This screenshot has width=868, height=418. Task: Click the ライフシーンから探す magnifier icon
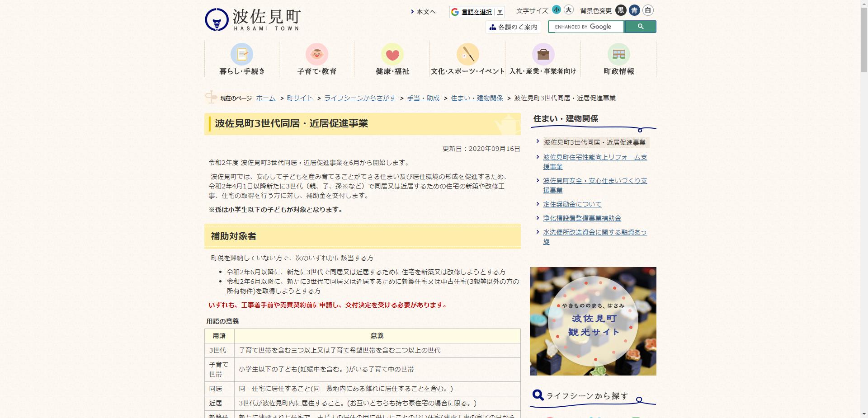click(x=538, y=395)
